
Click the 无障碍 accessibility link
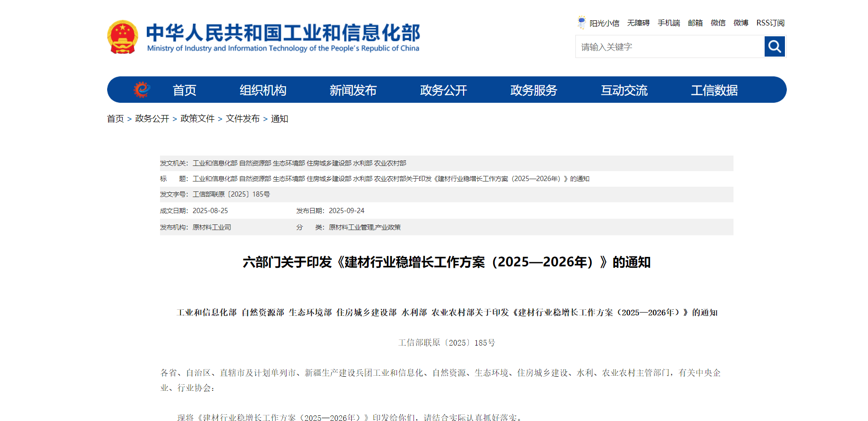coord(638,23)
